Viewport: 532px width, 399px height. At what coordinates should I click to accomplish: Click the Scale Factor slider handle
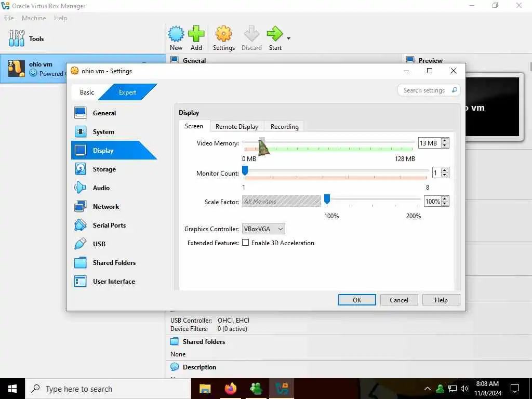(x=327, y=199)
